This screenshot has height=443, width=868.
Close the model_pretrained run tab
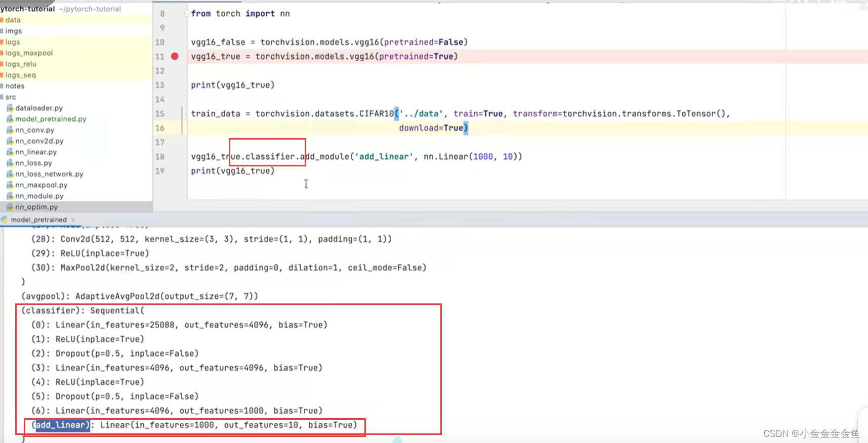73,219
